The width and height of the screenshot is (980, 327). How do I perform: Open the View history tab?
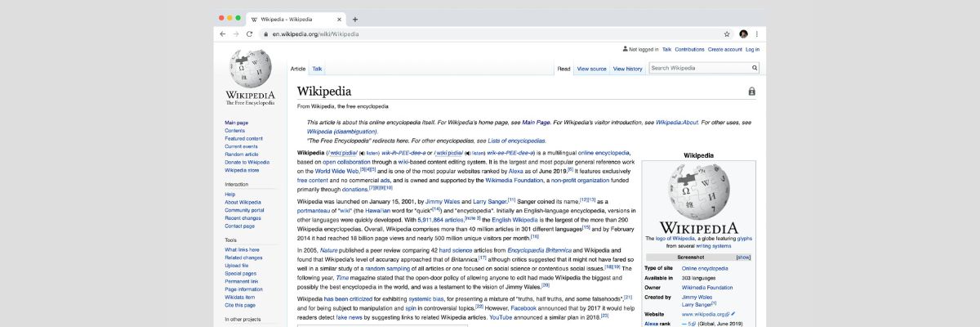click(627, 69)
